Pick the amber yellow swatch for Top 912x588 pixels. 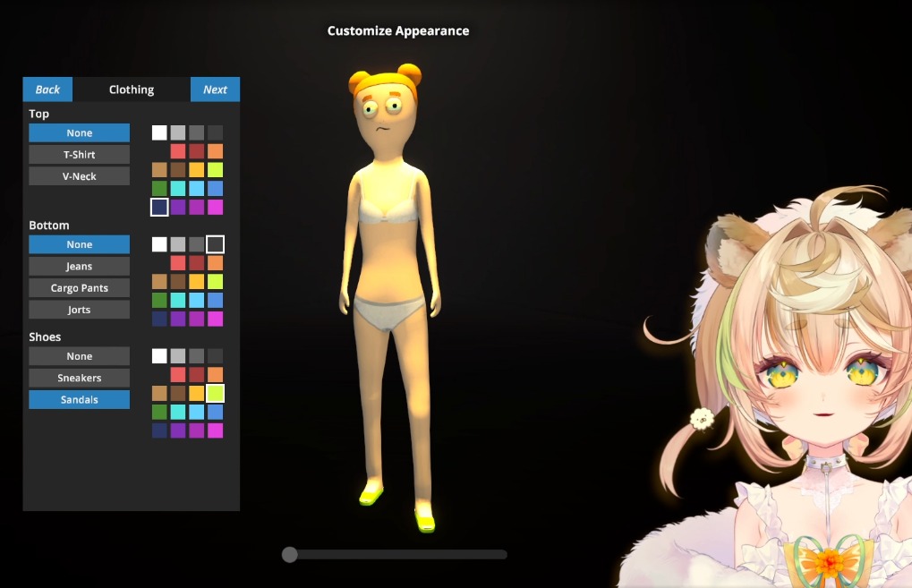pos(197,170)
